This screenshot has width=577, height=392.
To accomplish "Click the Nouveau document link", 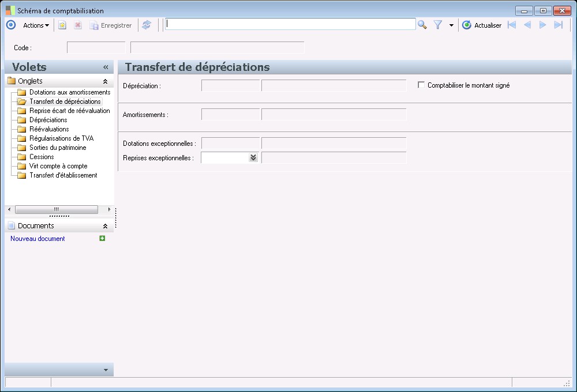I will click(x=38, y=239).
